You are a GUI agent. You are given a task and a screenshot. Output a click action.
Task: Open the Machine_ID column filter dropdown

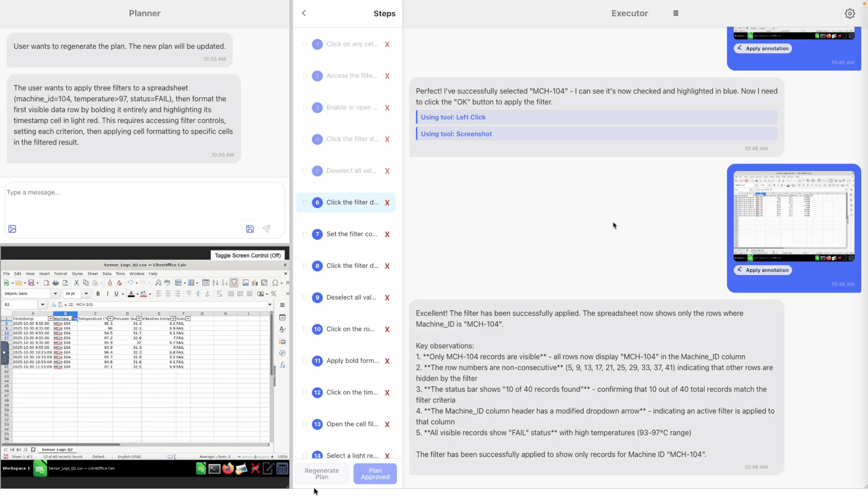click(x=75, y=319)
